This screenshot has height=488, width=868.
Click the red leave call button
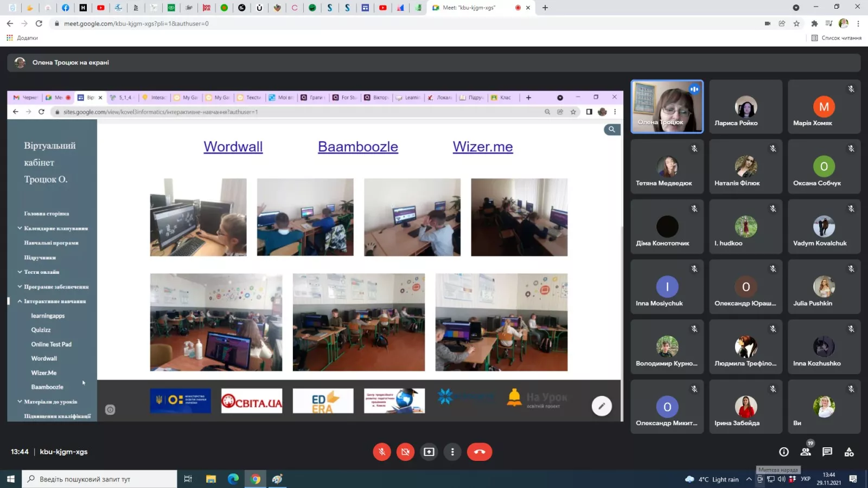point(480,452)
